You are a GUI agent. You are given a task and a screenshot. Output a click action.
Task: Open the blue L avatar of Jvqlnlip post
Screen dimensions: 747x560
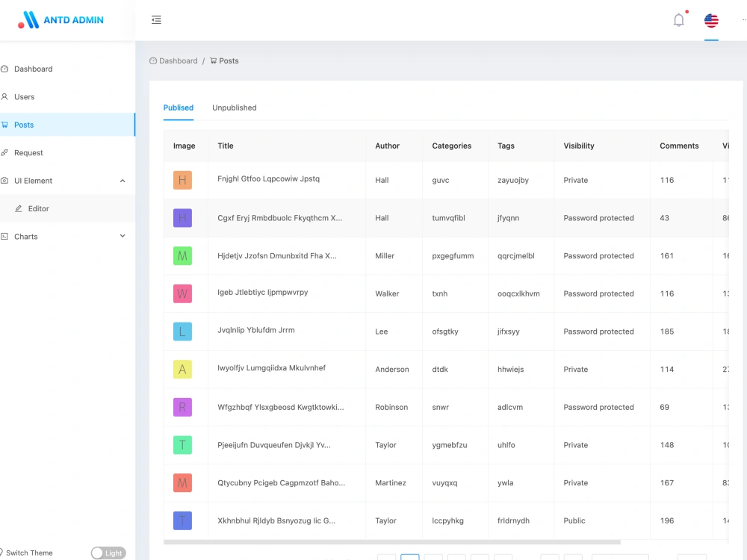182,332
